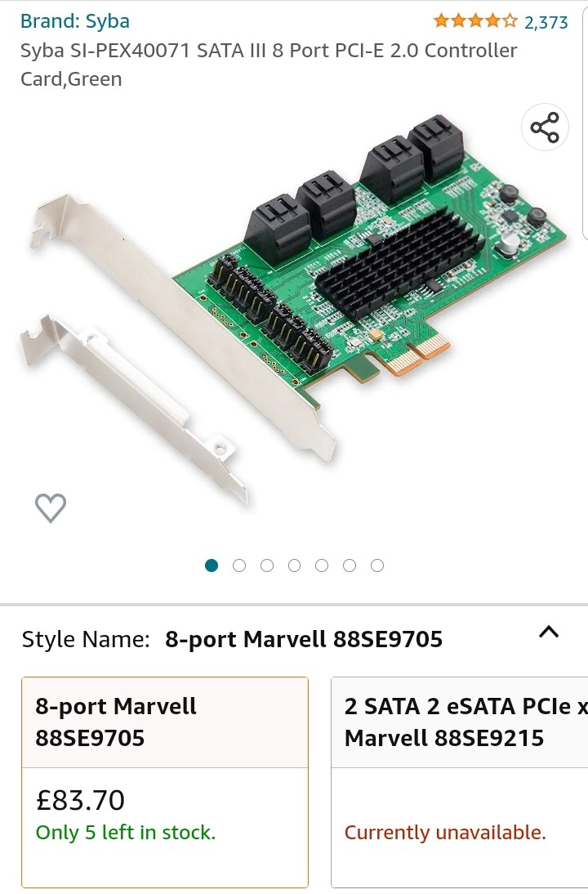Show the seventh product image dot
This screenshot has height=894, width=588.
[x=377, y=565]
